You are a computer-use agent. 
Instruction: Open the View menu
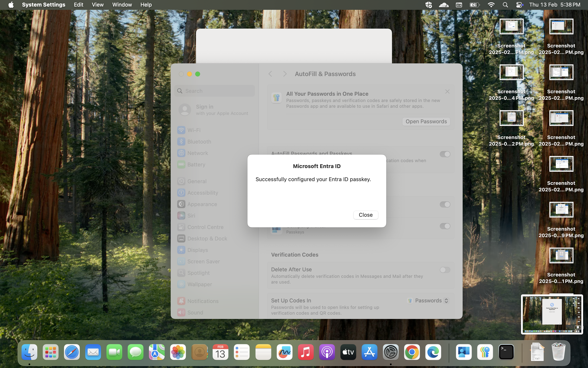coord(98,5)
